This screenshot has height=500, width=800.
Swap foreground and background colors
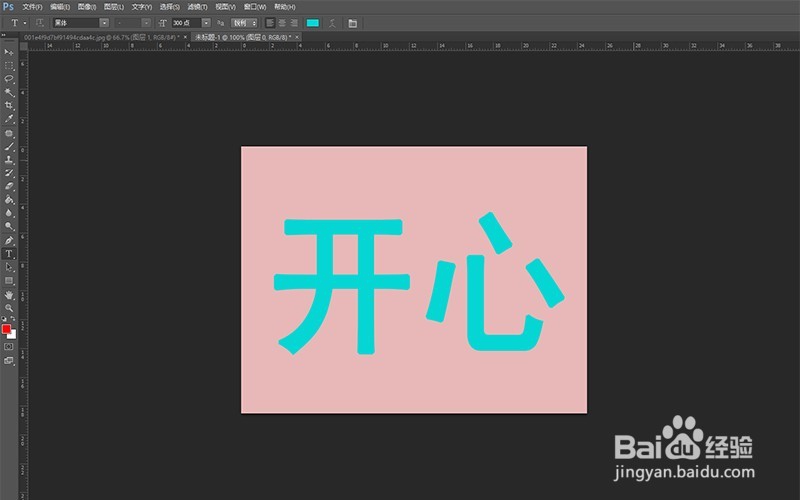(x=13, y=319)
